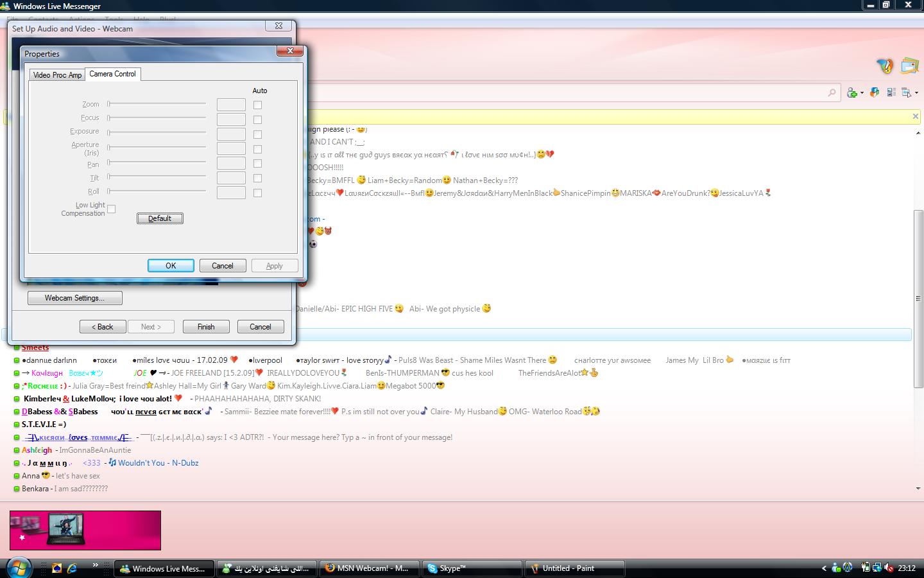Enable Auto checkbox for Zoom
924x578 pixels.
(257, 105)
